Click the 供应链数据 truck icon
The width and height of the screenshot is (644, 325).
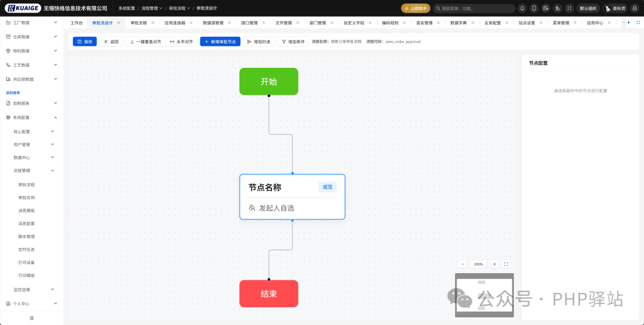[8, 79]
